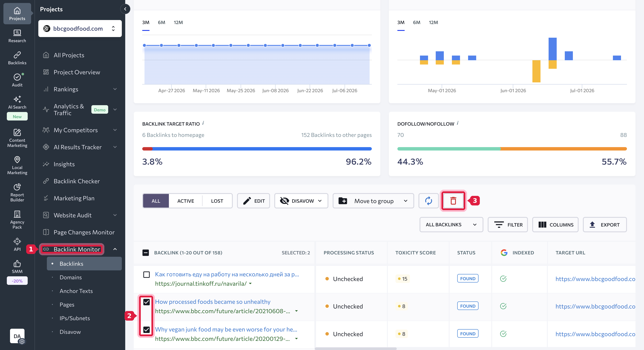
Task: Expand journal.tinkoff.ru URL dropdown arrow
Action: (x=250, y=284)
